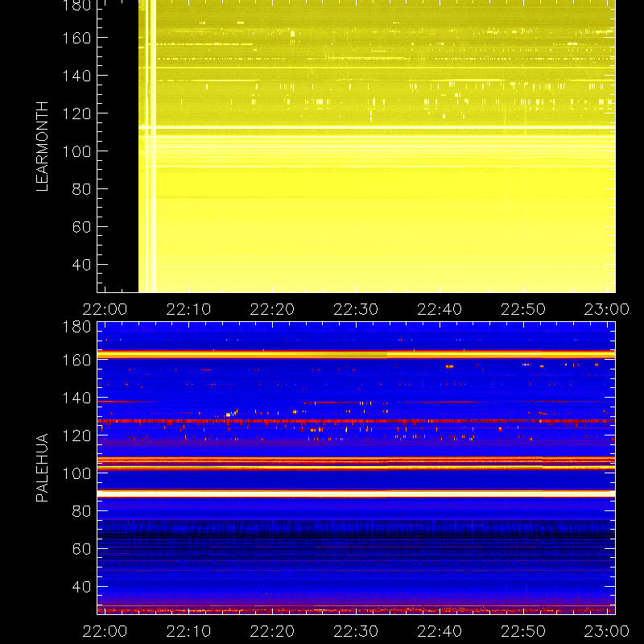Click the 22:50 time label under Palehua plot
Viewport: 644px width, 644px height.
coord(523,631)
